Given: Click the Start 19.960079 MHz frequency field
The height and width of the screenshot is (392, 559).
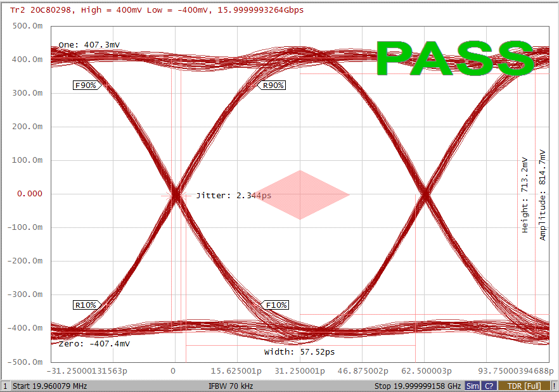Looking at the screenshot, I should point(49,386).
